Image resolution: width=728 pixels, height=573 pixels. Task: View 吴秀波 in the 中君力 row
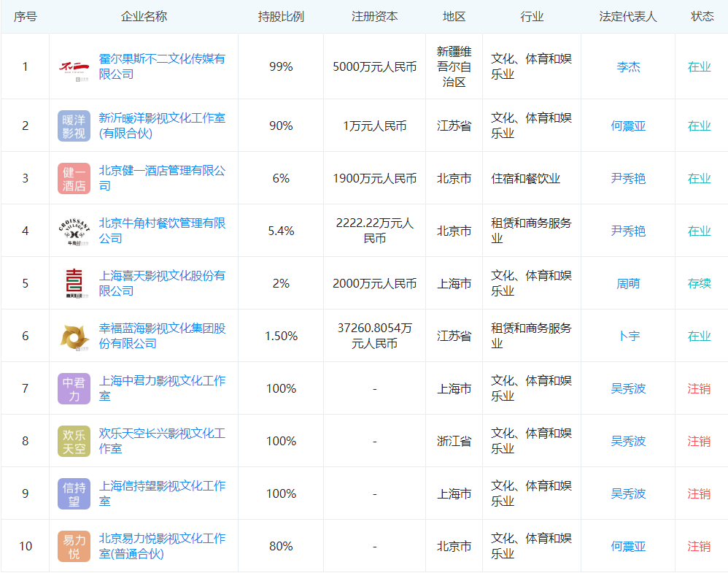628,388
